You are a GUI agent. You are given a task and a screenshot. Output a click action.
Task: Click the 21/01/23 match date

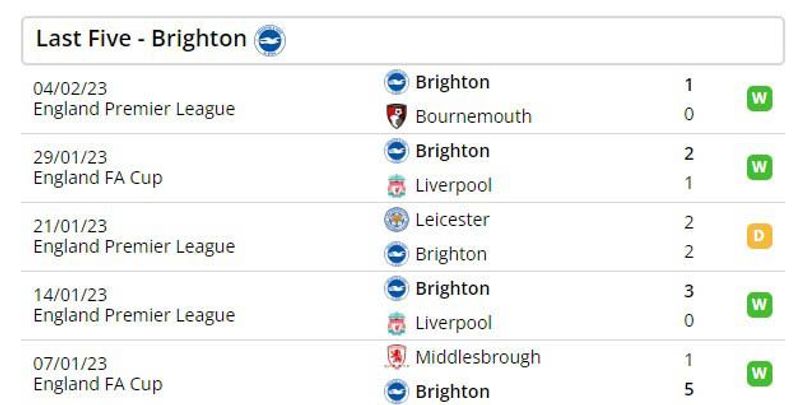(70, 226)
